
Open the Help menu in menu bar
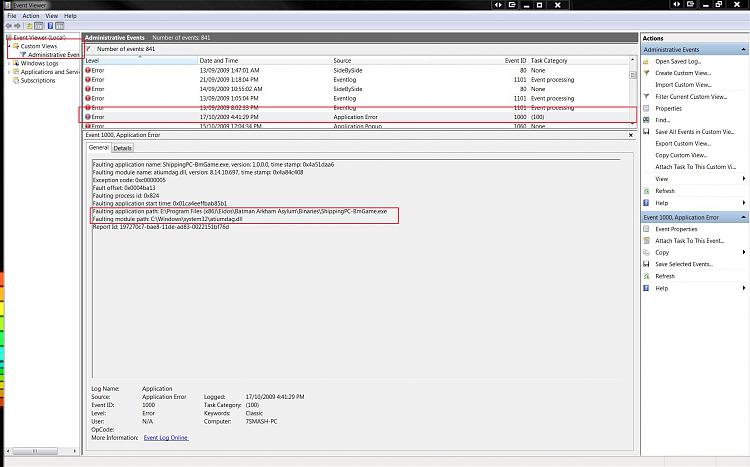[70, 16]
